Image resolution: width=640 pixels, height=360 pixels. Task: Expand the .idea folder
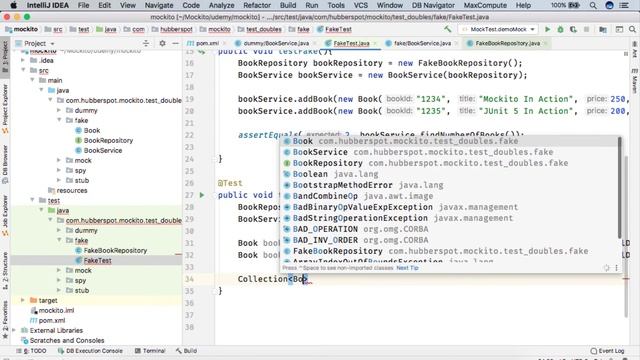click(23, 60)
